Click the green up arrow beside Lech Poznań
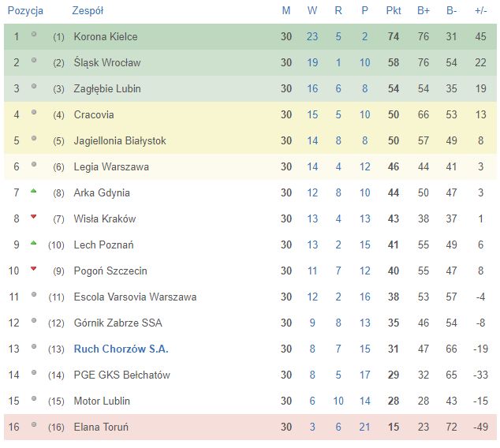Image resolution: width=500 pixels, height=448 pixels. tap(33, 243)
